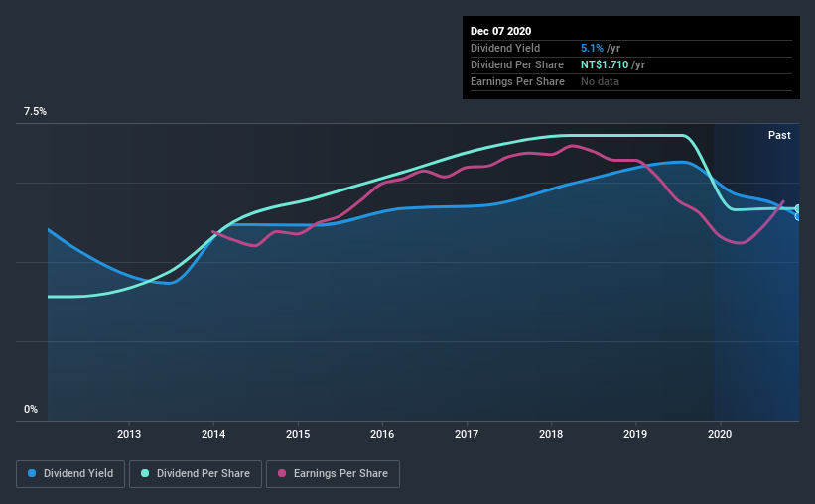The image size is (815, 504).
Task: Toggle the Earnings Per Share legend button
Action: pyautogui.click(x=333, y=474)
